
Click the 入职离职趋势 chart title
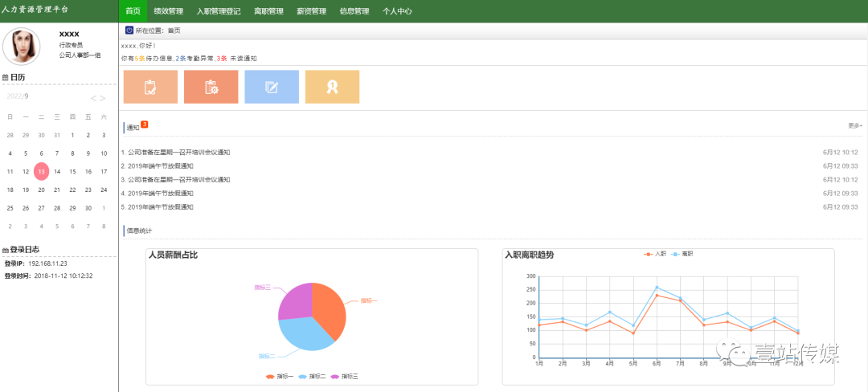(x=529, y=255)
